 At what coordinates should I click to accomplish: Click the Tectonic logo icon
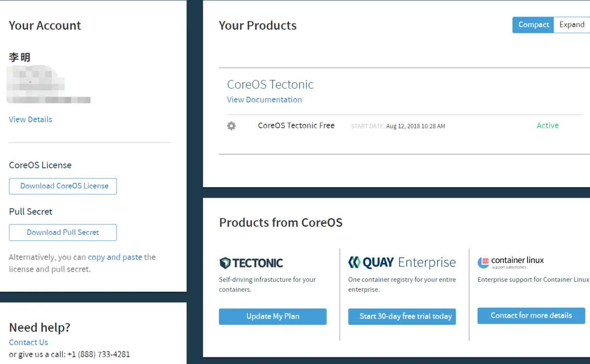225,263
